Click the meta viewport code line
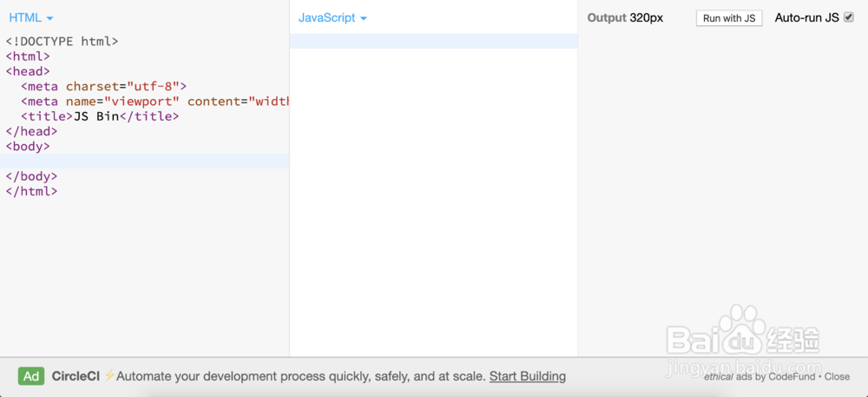Screen dimensions: 868x397 (x=155, y=102)
